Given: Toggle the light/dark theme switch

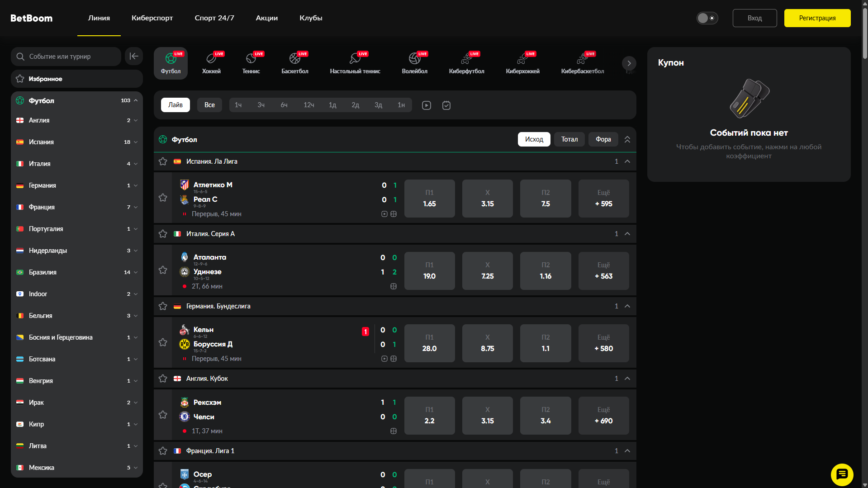Looking at the screenshot, I should (707, 18).
